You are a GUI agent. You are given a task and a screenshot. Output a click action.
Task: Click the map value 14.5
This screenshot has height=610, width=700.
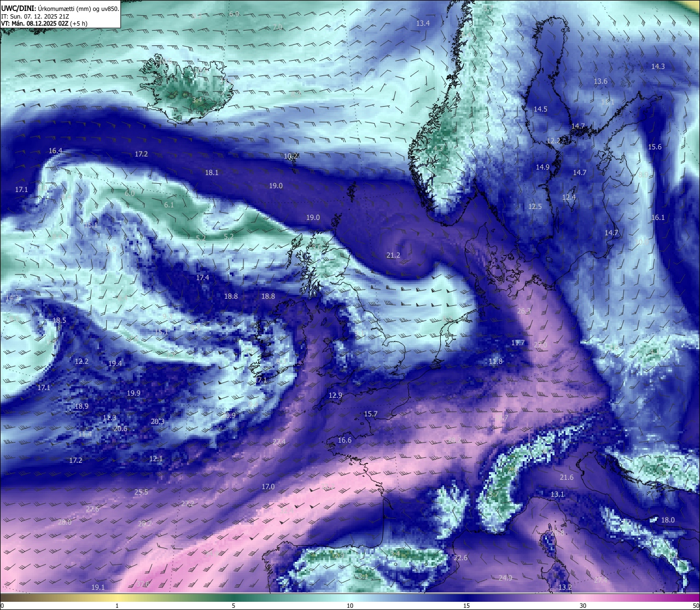(x=540, y=109)
